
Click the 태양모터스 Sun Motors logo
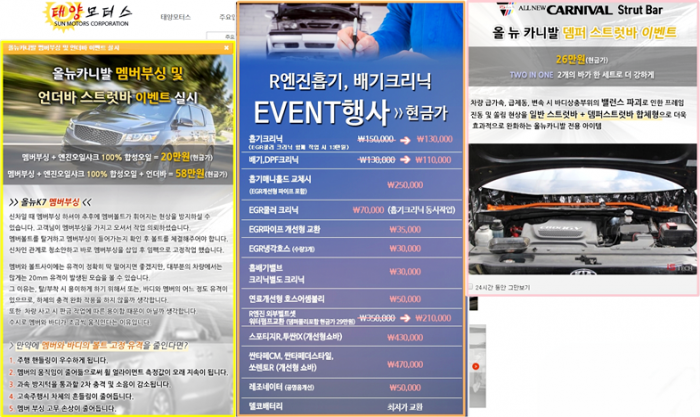click(88, 17)
